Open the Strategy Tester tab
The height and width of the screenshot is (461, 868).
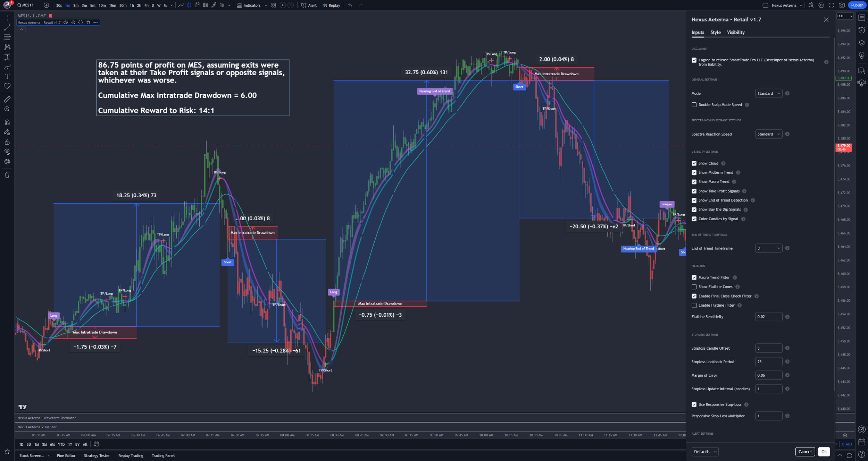point(97,456)
